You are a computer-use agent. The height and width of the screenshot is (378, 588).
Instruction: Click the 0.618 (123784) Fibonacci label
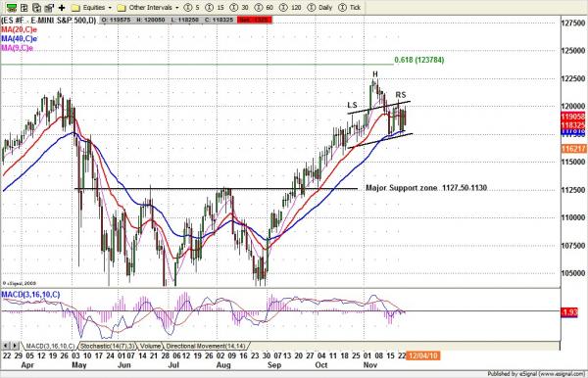[419, 60]
